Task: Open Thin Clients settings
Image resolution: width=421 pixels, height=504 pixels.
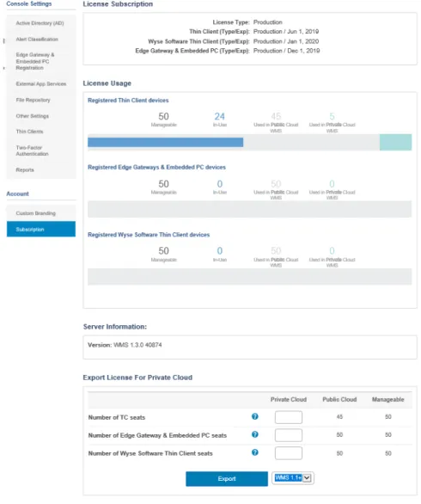Action: pyautogui.click(x=29, y=132)
